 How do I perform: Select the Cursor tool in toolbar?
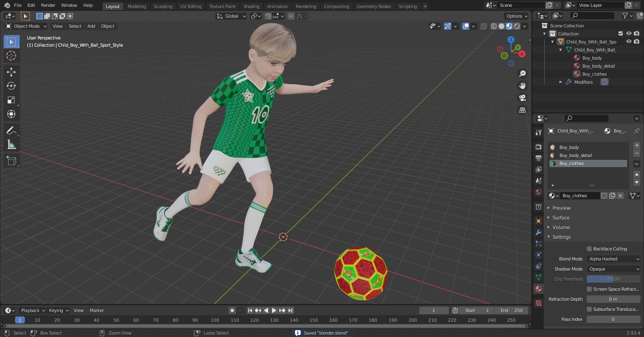pos(11,56)
